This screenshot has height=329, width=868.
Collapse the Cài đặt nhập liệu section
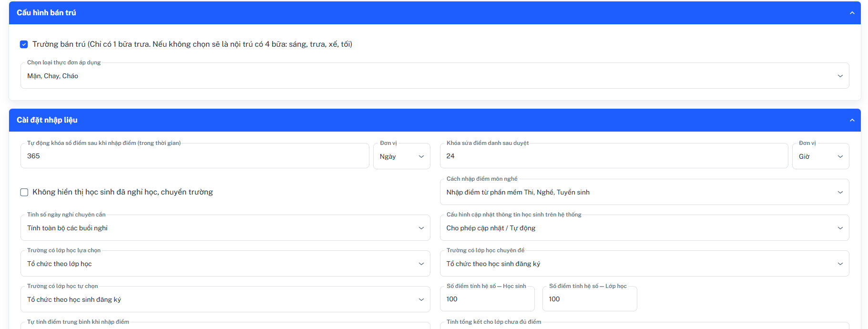[x=852, y=120]
